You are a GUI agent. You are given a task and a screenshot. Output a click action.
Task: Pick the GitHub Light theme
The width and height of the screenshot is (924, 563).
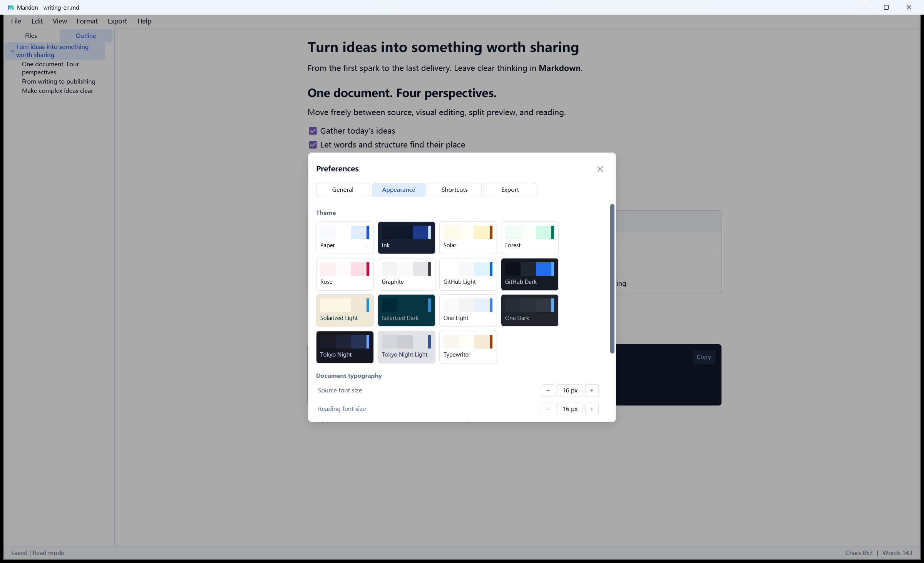click(x=468, y=274)
